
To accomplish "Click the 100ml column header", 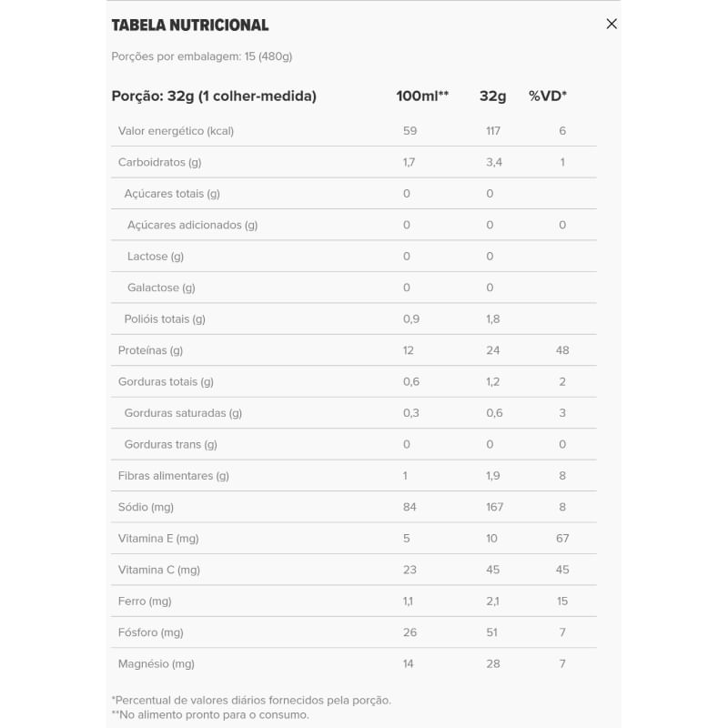I will (x=422, y=96).
